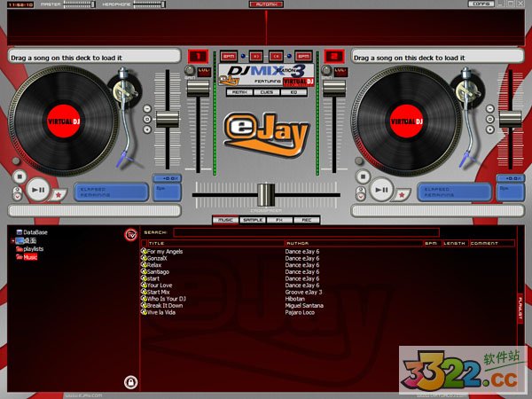532x399 pixels.
Task: Stop playback on deck 1
Action: click(20, 176)
